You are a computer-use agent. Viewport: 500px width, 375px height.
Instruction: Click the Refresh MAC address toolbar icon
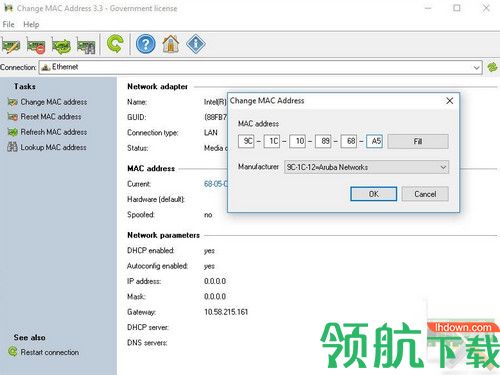(61, 45)
